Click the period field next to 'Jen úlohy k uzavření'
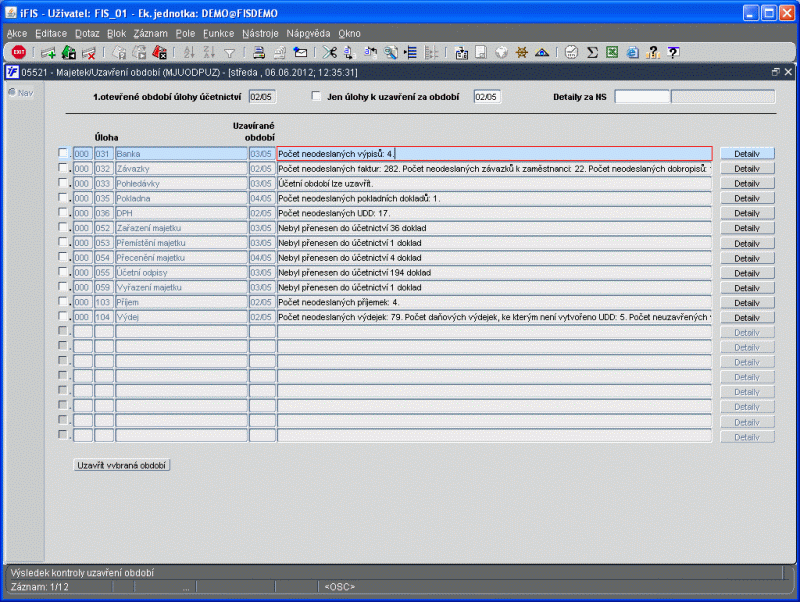Viewport: 800px width, 602px height. (x=487, y=96)
